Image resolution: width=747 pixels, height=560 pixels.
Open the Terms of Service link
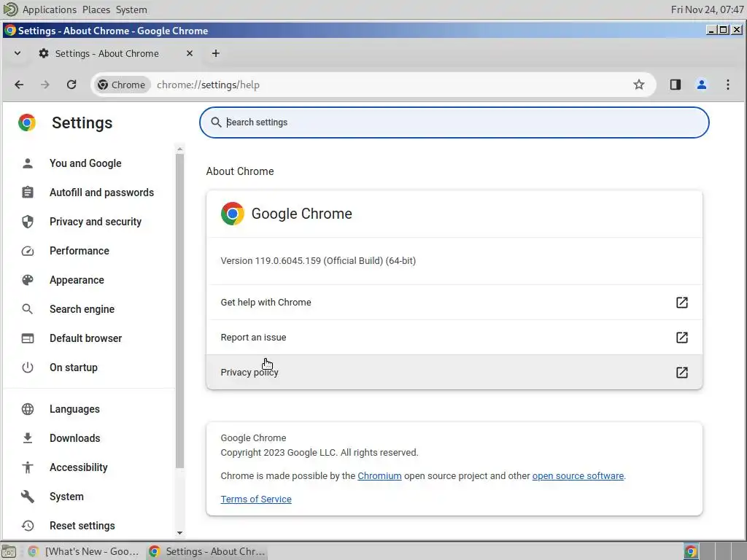(256, 499)
